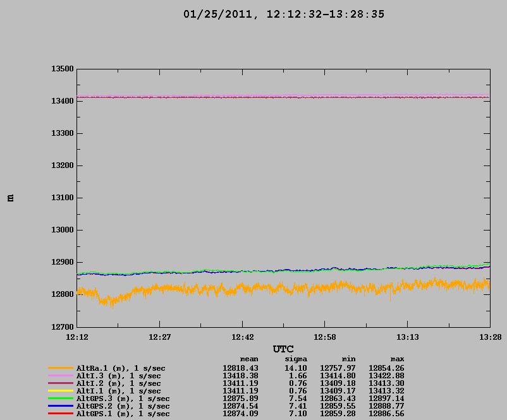Screen dimensions: 507x420
Task: Click the AltGPS.2 max value 12888.77
Action: click(386, 406)
